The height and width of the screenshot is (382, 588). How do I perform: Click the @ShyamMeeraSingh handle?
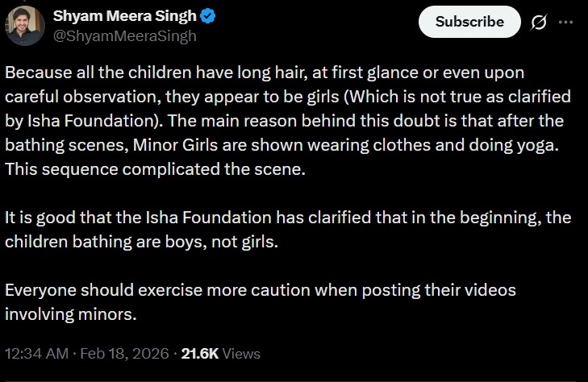tap(125, 36)
